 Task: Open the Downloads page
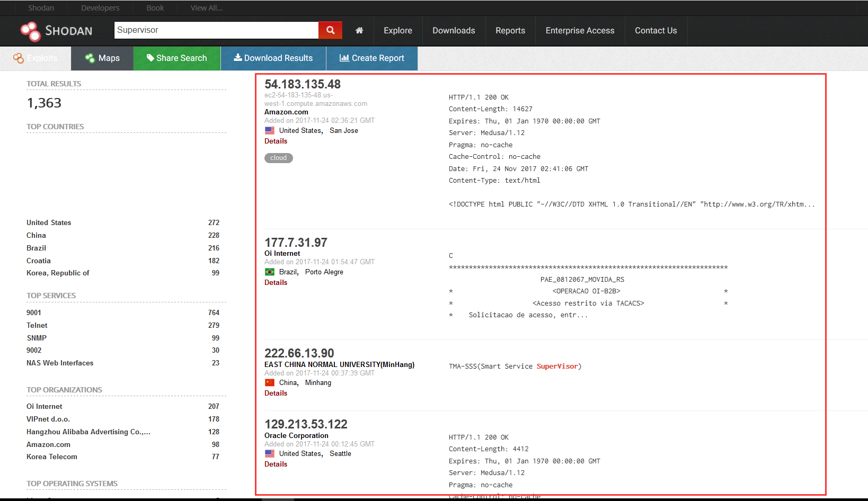[454, 31]
